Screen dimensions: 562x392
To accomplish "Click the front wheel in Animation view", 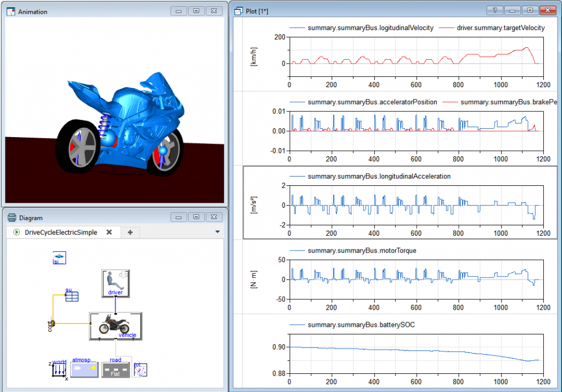I will 166,152.
